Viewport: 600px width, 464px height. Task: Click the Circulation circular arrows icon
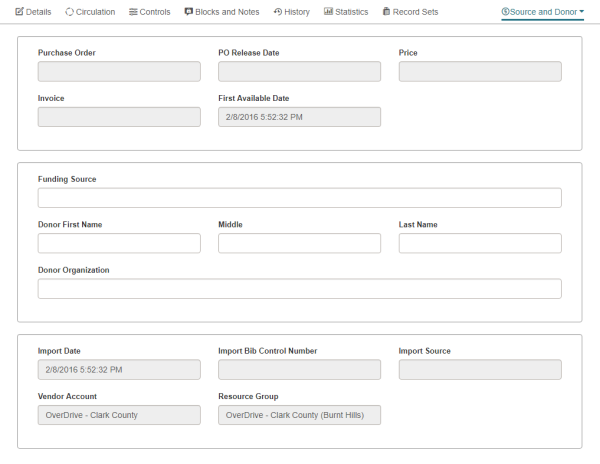click(x=69, y=12)
